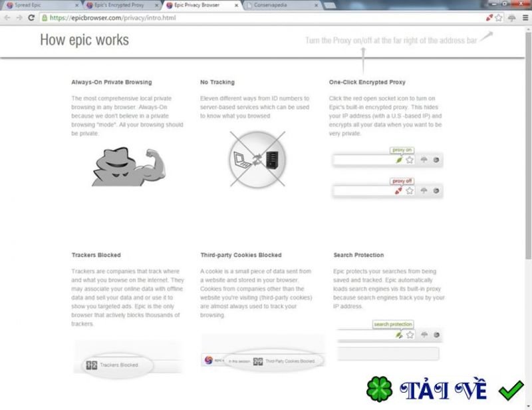Click the crossed-out no tracking illustration

257,159
